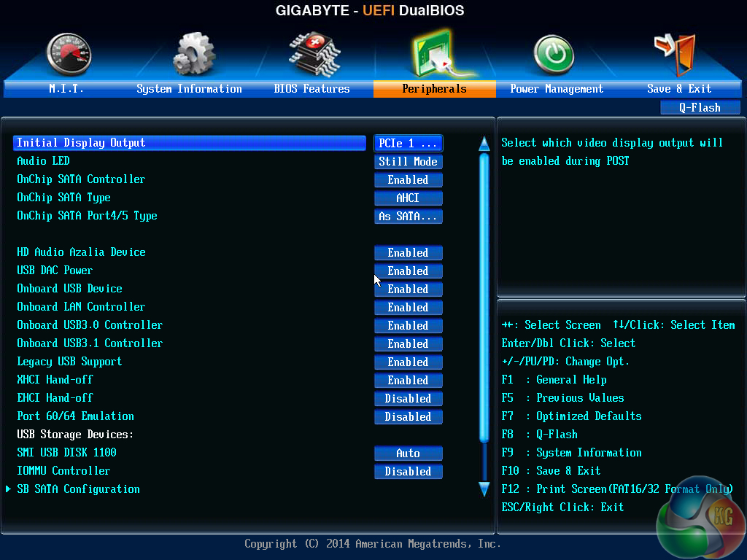Switch to the System Information tab
747x560 pixels.
coord(189,88)
